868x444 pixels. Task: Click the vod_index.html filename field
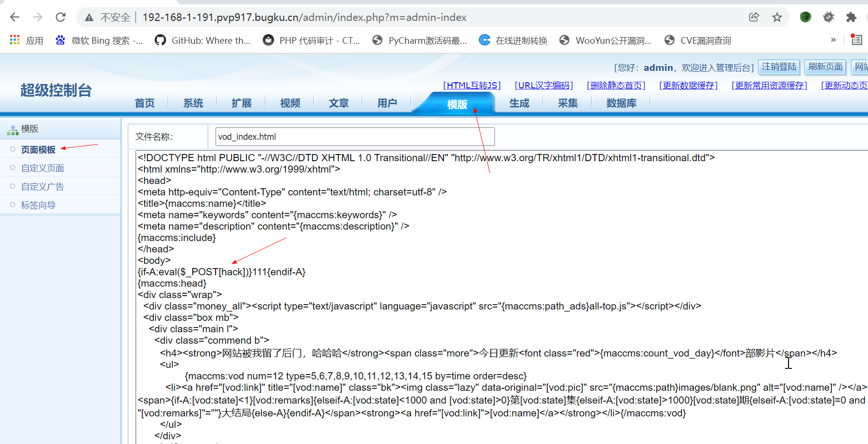tap(354, 136)
